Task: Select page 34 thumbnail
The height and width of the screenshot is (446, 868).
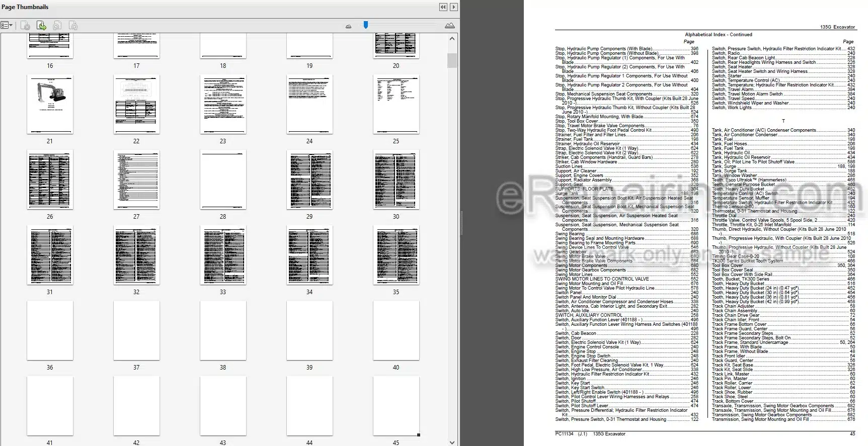Action: (309, 255)
